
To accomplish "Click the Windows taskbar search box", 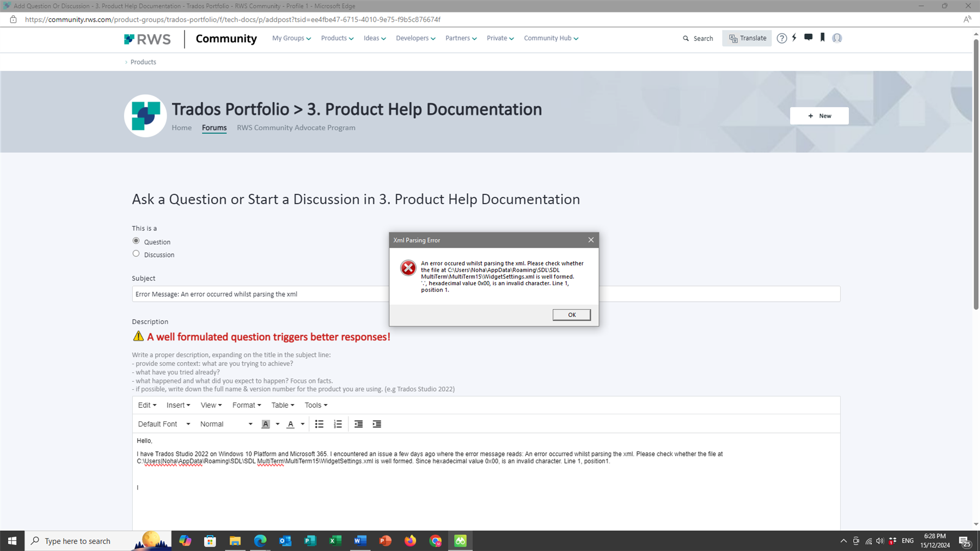I will [98, 541].
